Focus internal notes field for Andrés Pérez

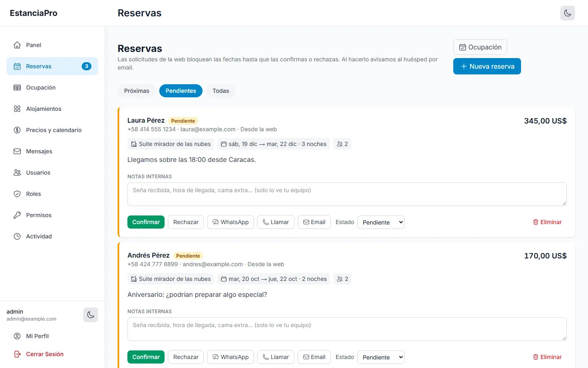point(347,329)
